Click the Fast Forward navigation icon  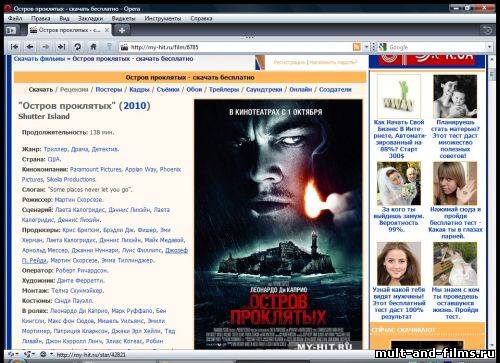coord(62,47)
